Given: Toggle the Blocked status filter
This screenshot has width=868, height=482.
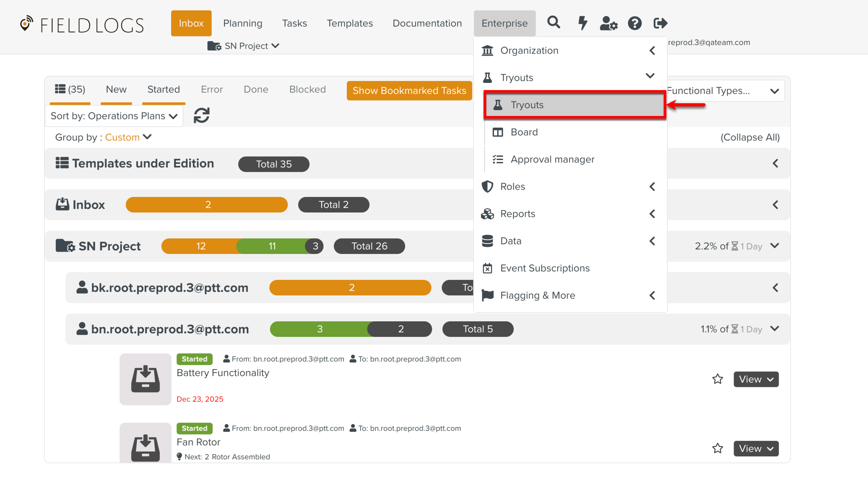Looking at the screenshot, I should pos(307,90).
